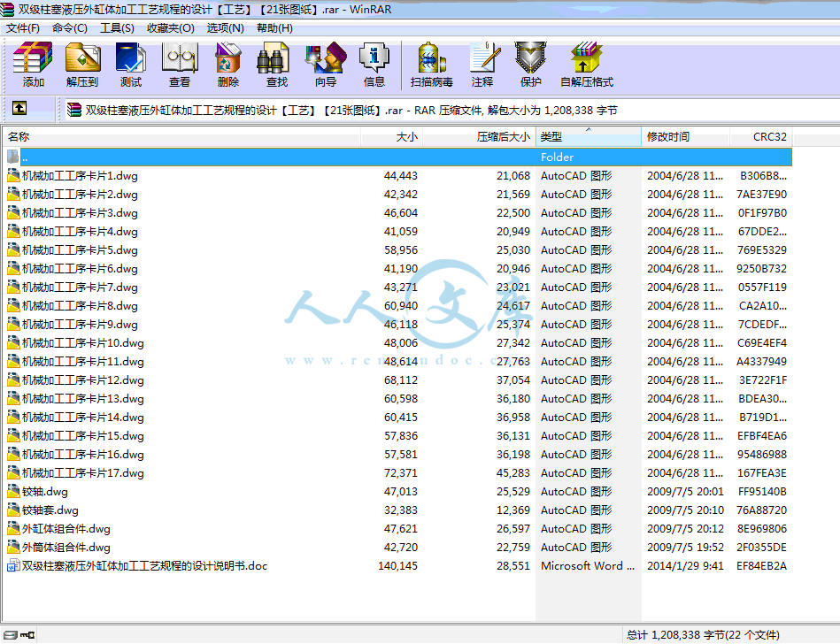Select file 机械加工工序卡片12.dwg
Screen dimensions: 840x644
click(x=83, y=380)
